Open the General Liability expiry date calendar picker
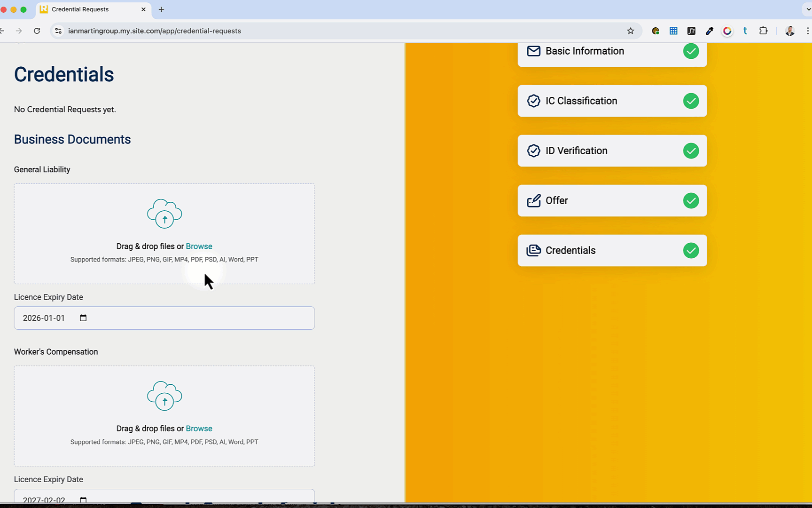Screen dimensions: 812x508 point(83,318)
